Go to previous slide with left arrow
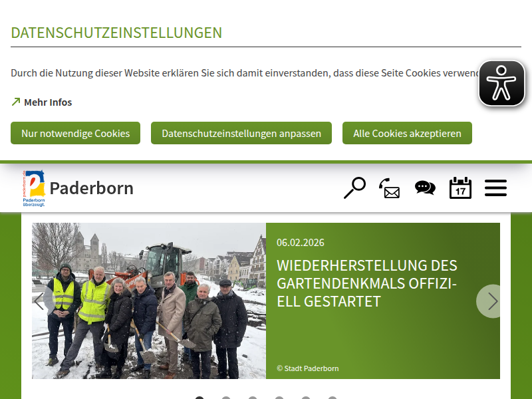Screen dimensions: 532x399 pyautogui.click(x=40, y=301)
